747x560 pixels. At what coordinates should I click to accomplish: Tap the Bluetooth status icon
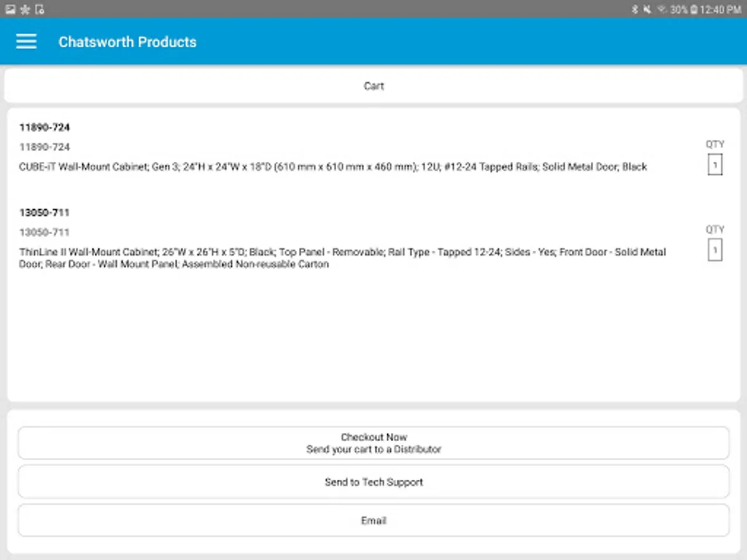tap(635, 9)
